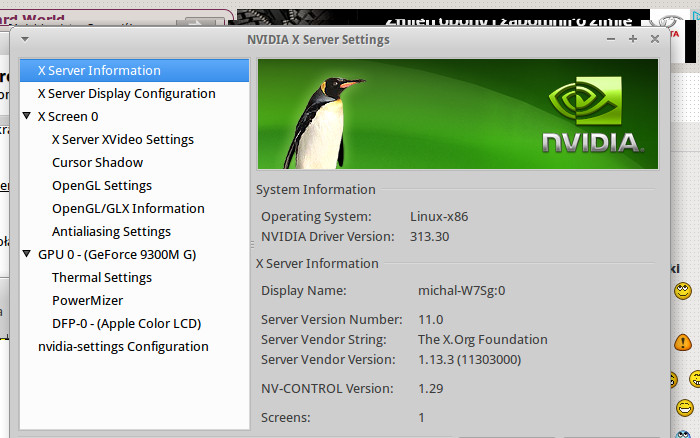Image resolution: width=700 pixels, height=438 pixels.
Task: Click the Screens count value 1
Action: coord(421,418)
